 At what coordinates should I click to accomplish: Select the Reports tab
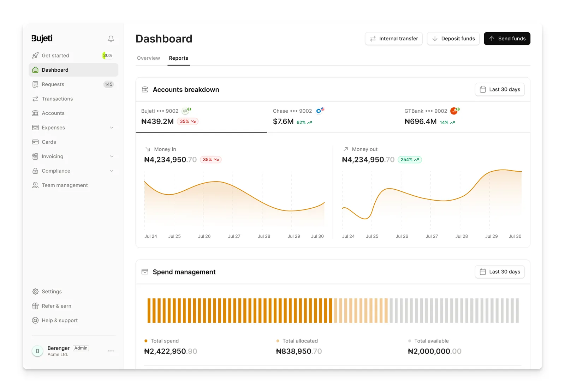coord(179,58)
